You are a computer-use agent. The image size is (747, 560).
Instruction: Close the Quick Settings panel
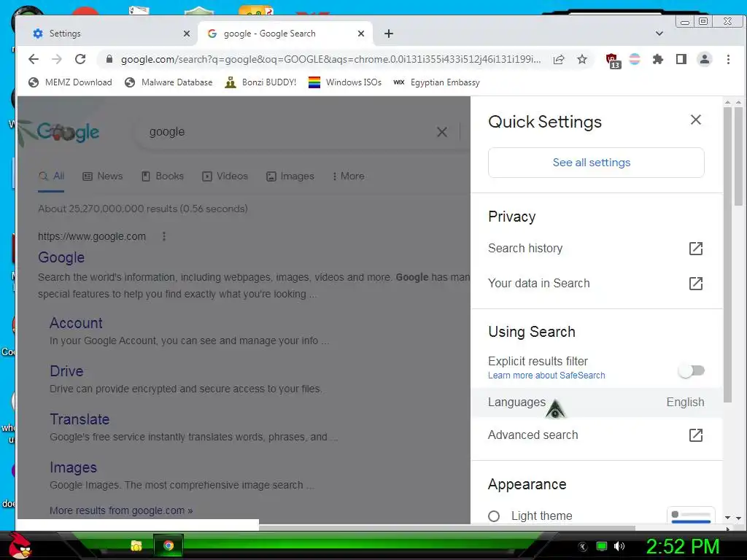pyautogui.click(x=695, y=120)
